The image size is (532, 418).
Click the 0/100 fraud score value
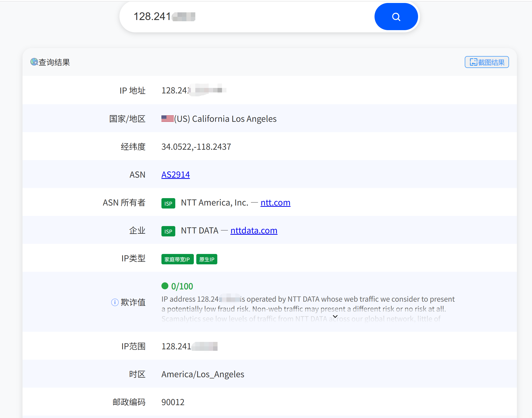[182, 286]
